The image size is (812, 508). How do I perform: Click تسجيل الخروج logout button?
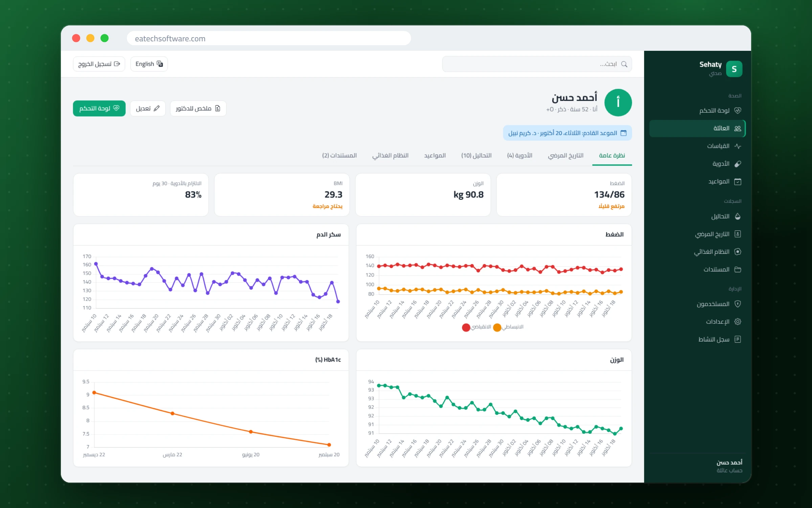99,64
